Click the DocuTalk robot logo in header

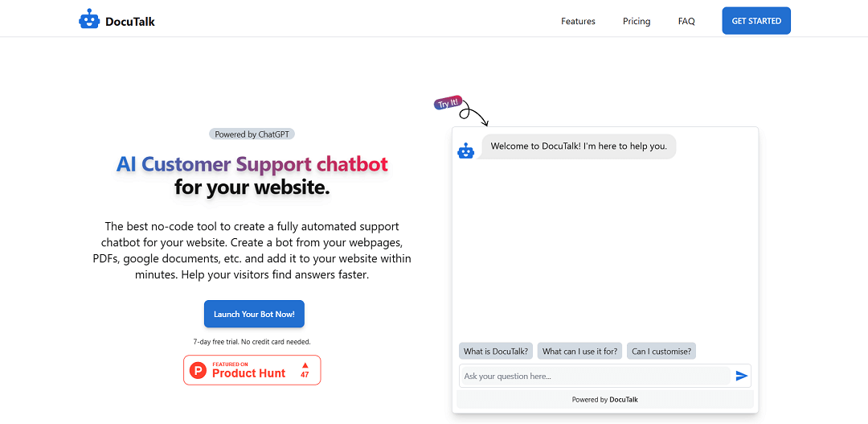click(88, 20)
